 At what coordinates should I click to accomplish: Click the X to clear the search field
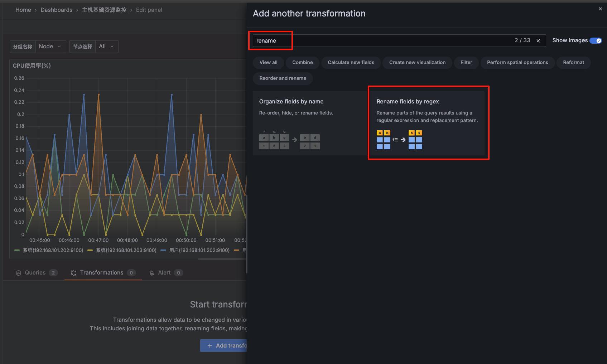(x=538, y=40)
